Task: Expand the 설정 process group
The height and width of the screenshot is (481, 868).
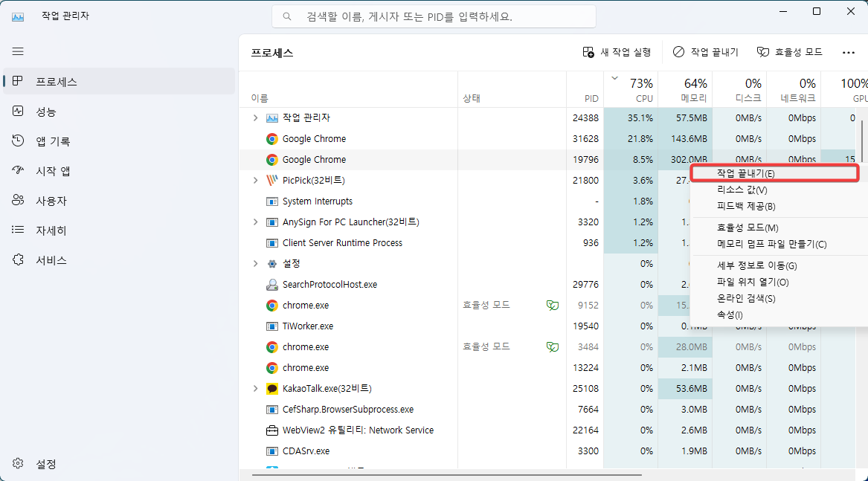Action: click(257, 263)
